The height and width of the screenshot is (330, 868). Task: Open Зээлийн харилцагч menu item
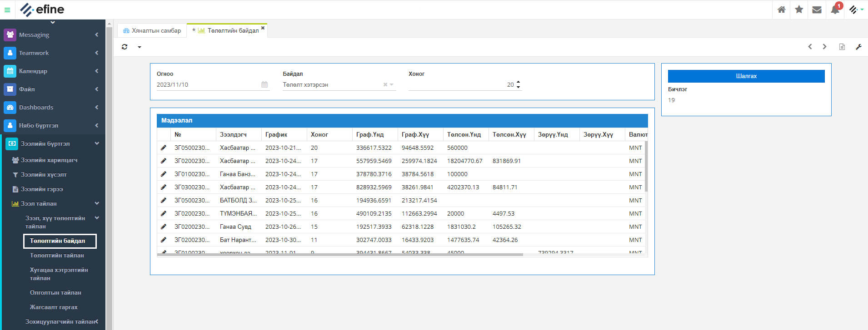[49, 160]
